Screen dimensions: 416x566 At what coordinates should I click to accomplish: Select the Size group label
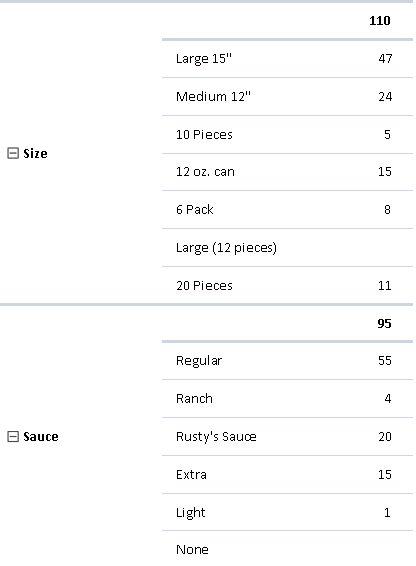pos(35,153)
